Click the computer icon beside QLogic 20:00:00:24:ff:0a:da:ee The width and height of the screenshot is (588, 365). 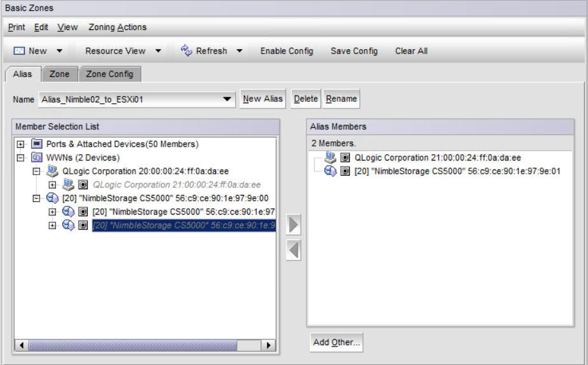tap(52, 171)
